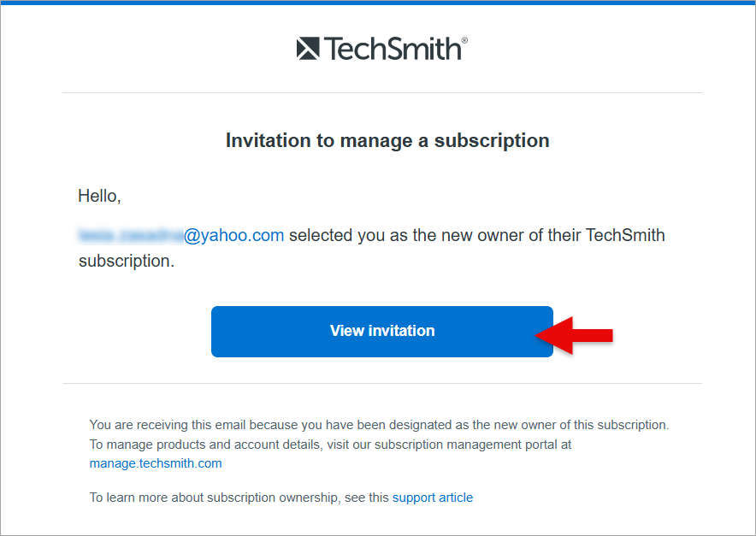The image size is (756, 536).
Task: Click the blurred part of the sender address
Action: point(130,235)
